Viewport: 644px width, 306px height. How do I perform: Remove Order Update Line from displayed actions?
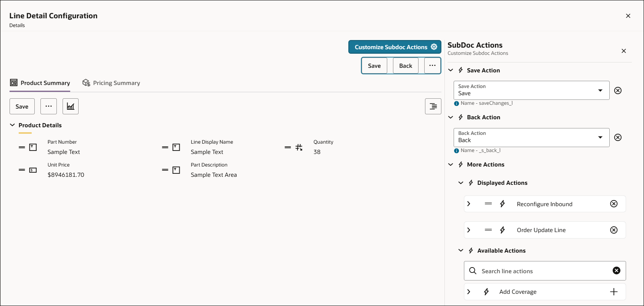(x=614, y=230)
